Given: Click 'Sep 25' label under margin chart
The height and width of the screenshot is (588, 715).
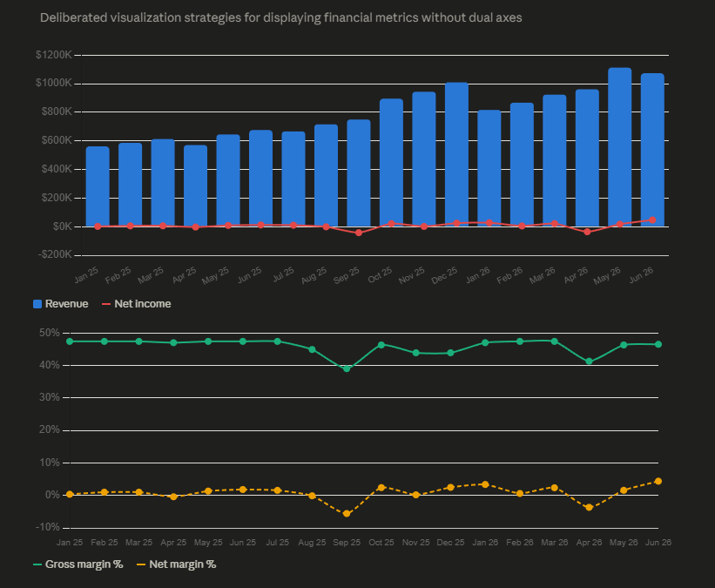Looking at the screenshot, I should point(347,543).
